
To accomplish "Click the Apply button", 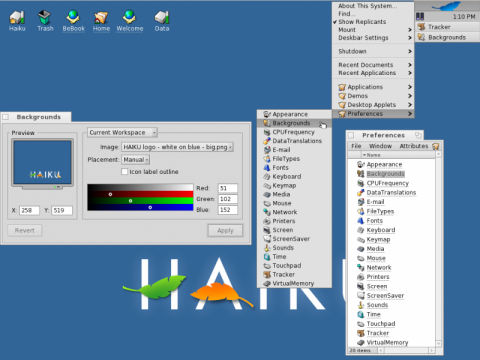I will pyautogui.click(x=225, y=230).
